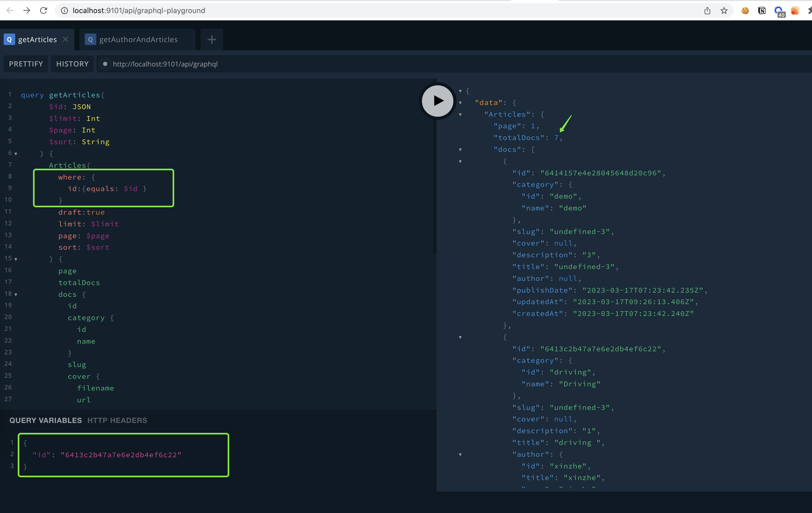Open the Notion browser extension

[x=762, y=10]
